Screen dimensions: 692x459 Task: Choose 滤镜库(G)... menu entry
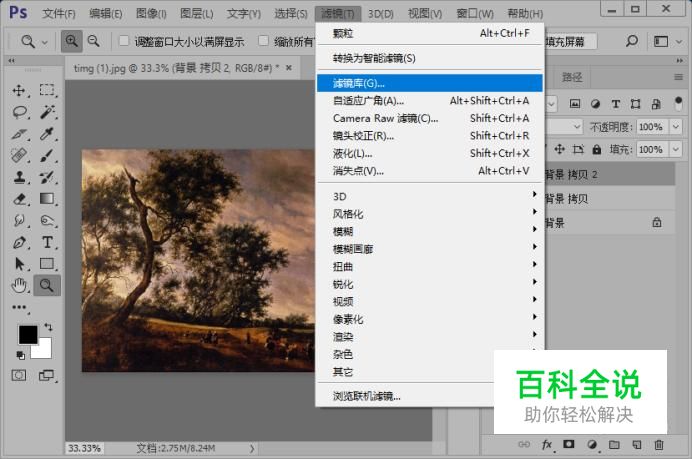[x=430, y=83]
